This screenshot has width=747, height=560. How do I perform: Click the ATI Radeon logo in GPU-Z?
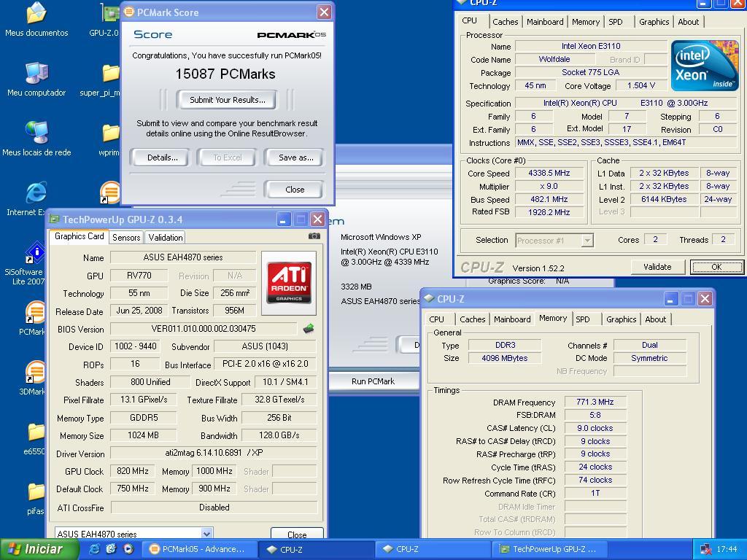pos(289,282)
